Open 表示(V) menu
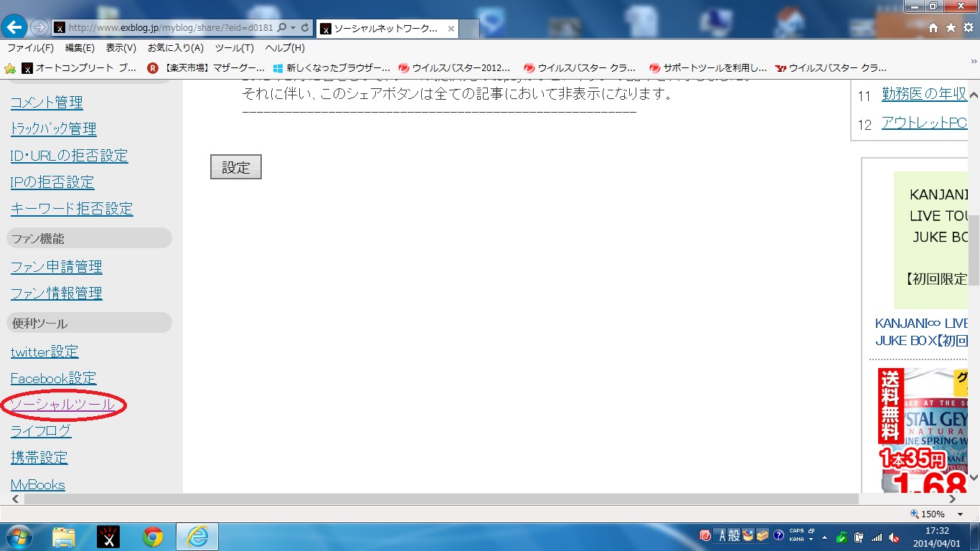 point(121,48)
